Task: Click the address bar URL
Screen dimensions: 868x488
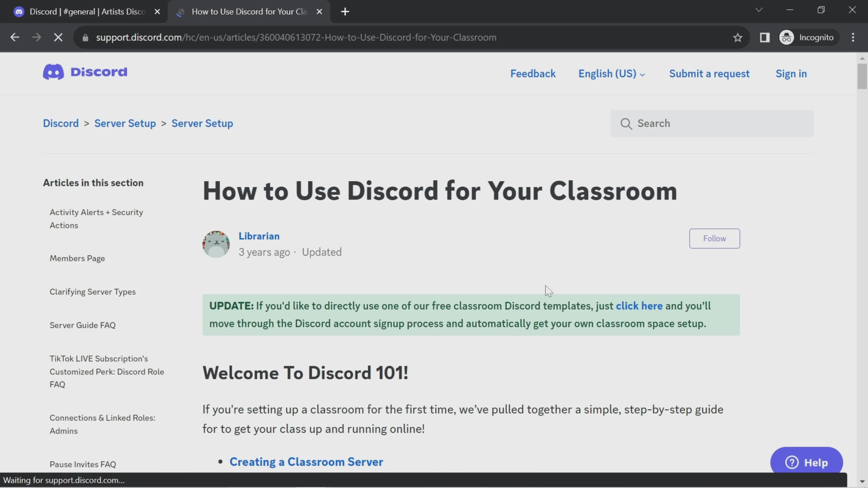Action: 296,37
